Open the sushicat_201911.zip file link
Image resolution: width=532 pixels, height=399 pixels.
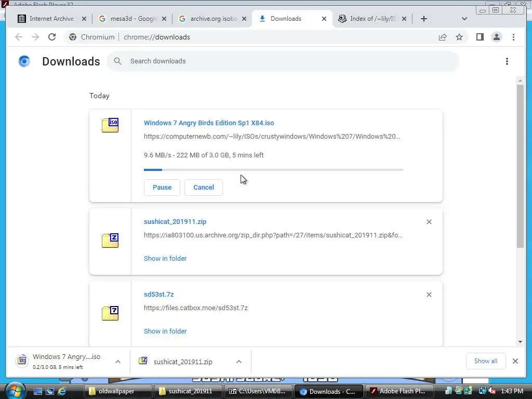pos(175,221)
